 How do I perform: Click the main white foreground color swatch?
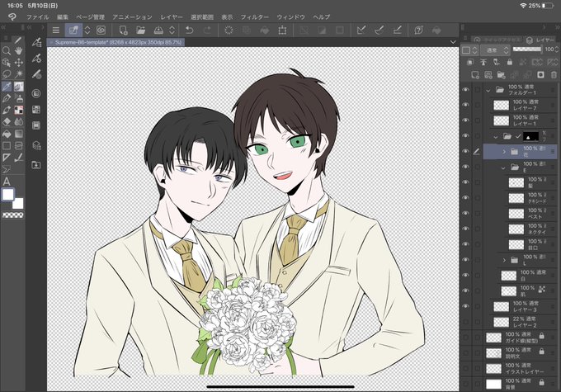tap(7, 195)
